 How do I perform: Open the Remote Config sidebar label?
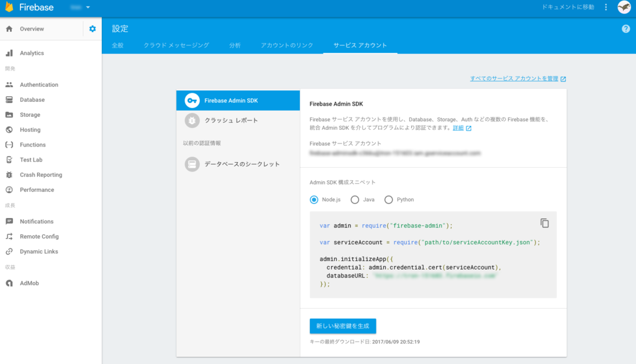(x=39, y=237)
